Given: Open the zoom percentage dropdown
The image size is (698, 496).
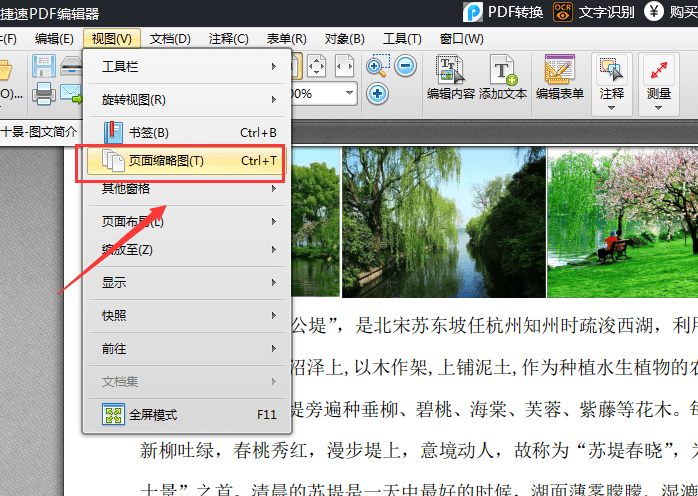Looking at the screenshot, I should (349, 94).
